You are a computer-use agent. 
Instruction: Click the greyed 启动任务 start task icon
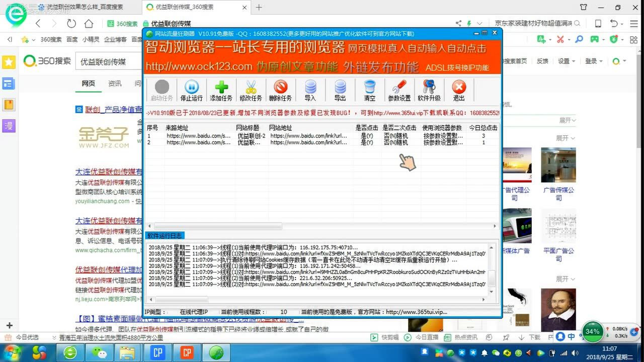pyautogui.click(x=162, y=90)
